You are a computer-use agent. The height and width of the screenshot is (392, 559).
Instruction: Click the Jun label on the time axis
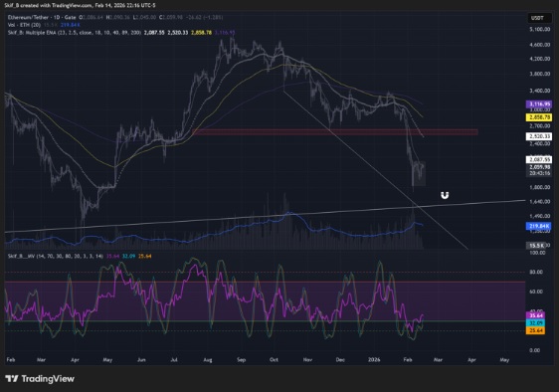141,360
